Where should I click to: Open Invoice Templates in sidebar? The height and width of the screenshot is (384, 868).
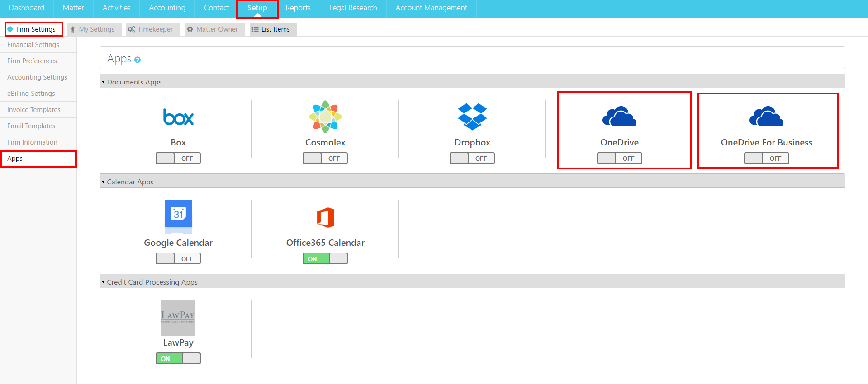pos(38,110)
